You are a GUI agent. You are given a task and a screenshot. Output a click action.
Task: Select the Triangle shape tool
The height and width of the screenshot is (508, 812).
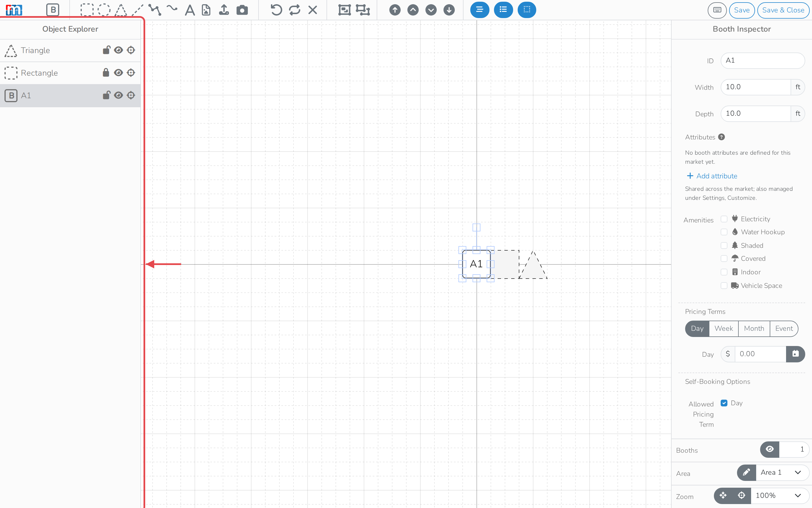coord(121,10)
